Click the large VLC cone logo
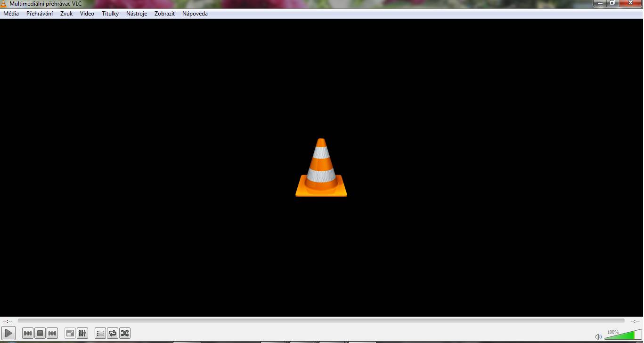The width and height of the screenshot is (644, 343). 321,167
